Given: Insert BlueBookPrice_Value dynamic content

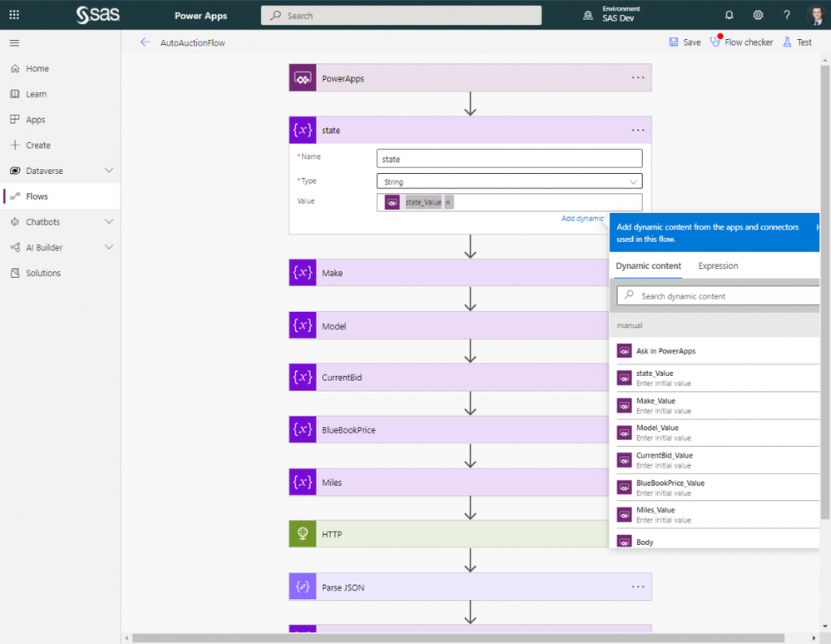Looking at the screenshot, I should click(x=718, y=488).
